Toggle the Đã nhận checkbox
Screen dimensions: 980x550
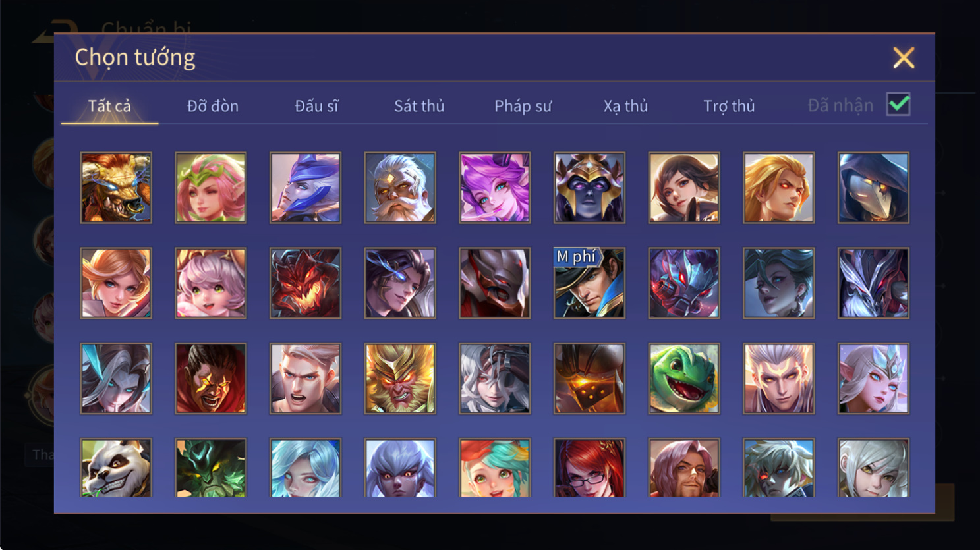tap(898, 105)
